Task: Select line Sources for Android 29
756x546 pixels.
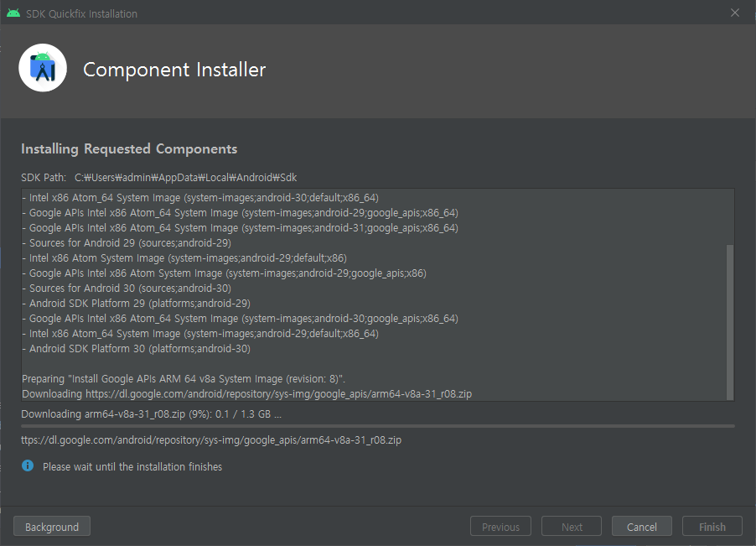Action: pos(127,243)
